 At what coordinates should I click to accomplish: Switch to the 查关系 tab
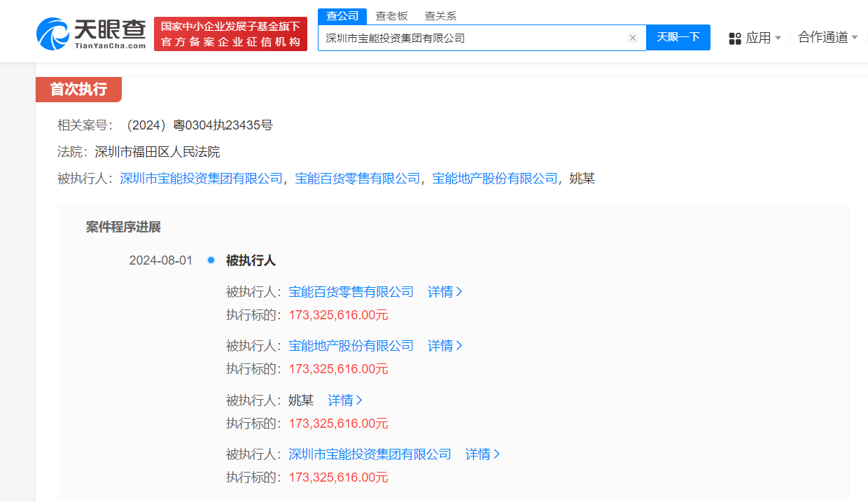point(440,15)
